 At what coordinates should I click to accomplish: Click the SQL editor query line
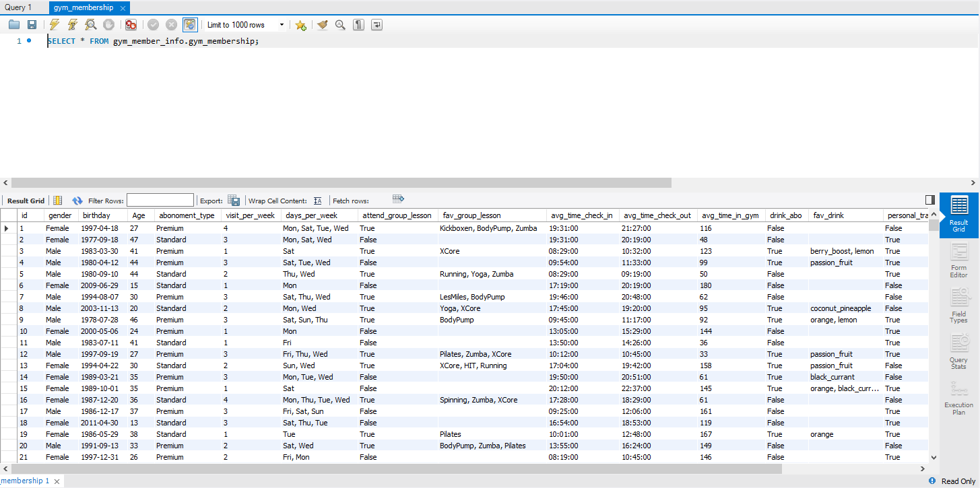[x=152, y=41]
